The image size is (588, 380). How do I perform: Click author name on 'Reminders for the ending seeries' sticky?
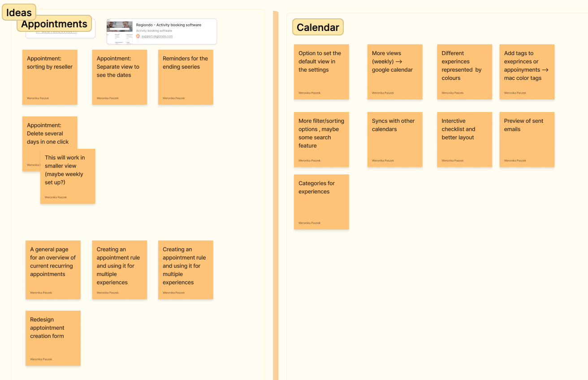(x=174, y=98)
